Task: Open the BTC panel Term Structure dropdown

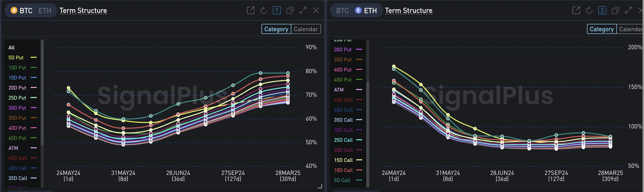Action: point(83,11)
